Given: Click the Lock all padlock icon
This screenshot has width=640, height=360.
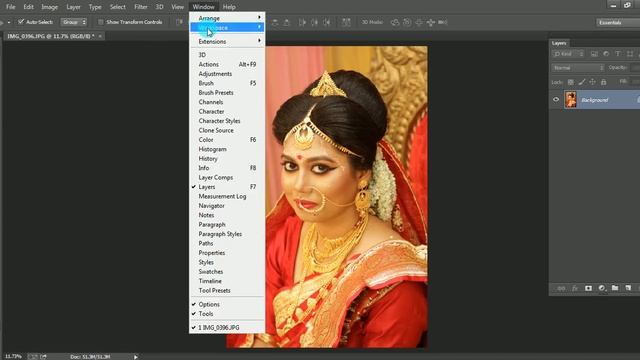Looking at the screenshot, I should pyautogui.click(x=603, y=82).
